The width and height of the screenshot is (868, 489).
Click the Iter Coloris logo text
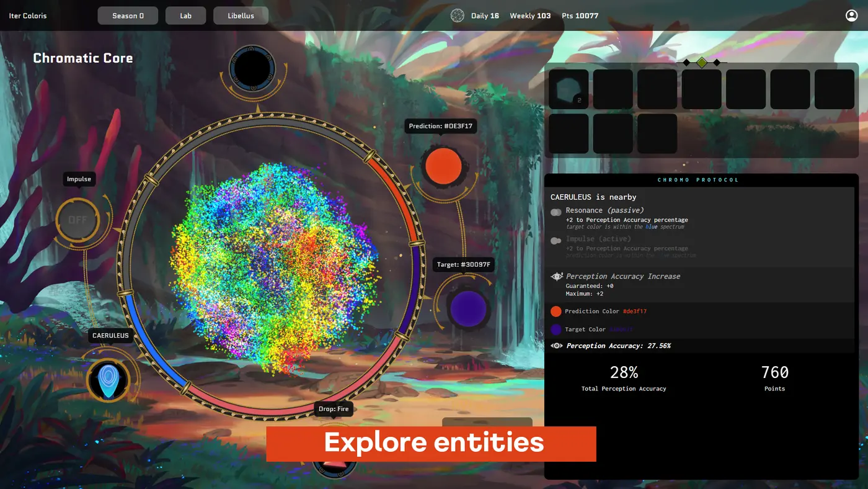(x=28, y=16)
